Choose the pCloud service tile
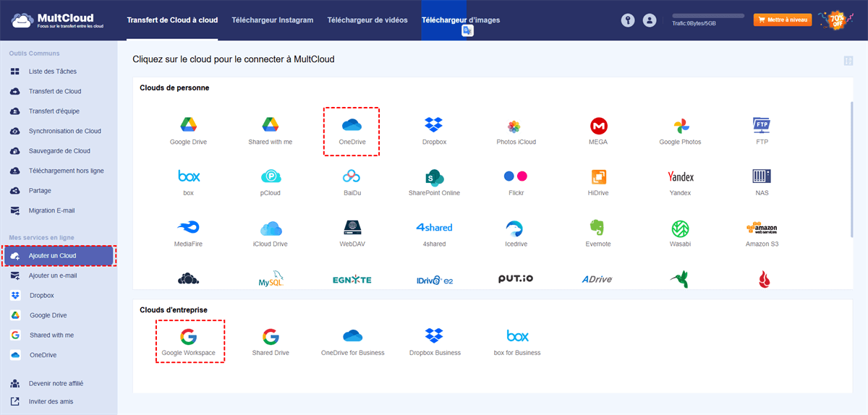 [x=271, y=182]
